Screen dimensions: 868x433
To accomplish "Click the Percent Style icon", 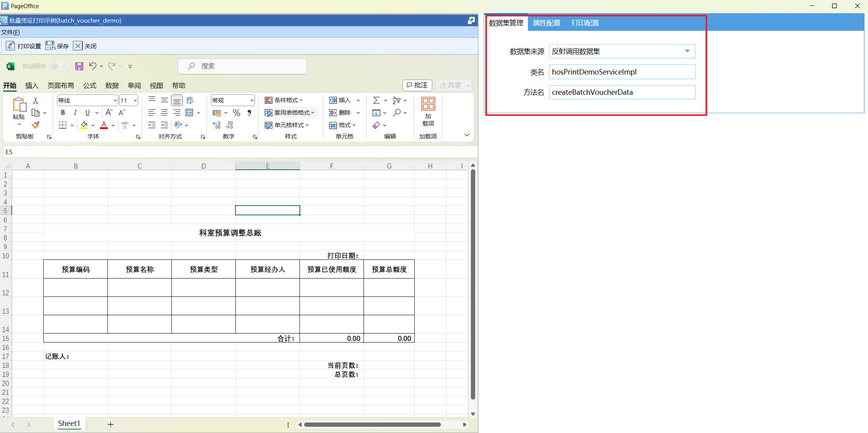I will [x=236, y=113].
